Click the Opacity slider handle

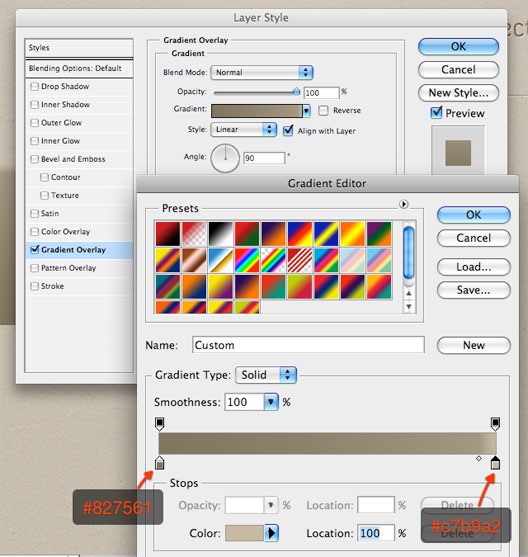[296, 92]
